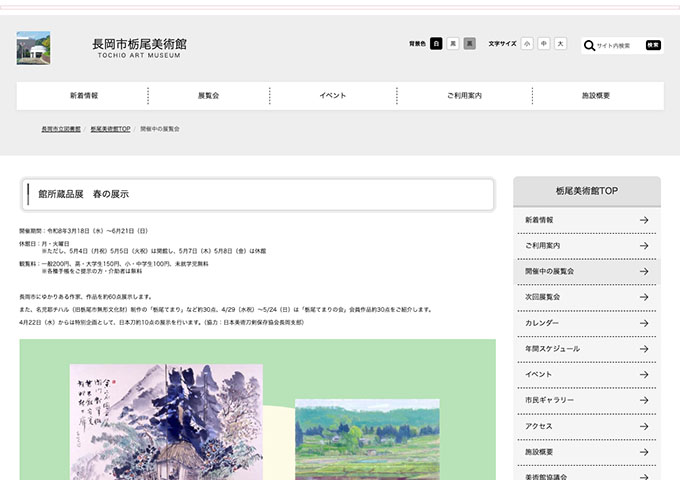Screen dimensions: 680x480
Task: Click the 開催期間 date line text
Action: (x=83, y=231)
